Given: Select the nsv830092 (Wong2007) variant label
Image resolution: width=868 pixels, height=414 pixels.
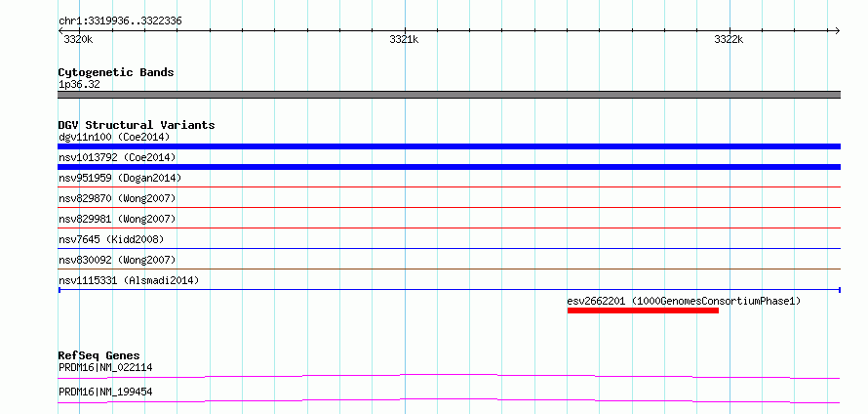Looking at the screenshot, I should click(x=117, y=260).
